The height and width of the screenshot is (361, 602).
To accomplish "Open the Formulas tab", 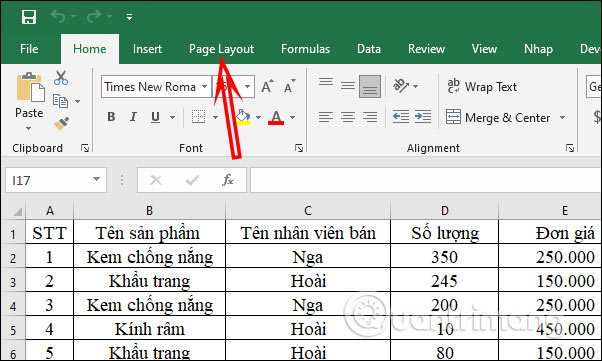I will pyautogui.click(x=305, y=49).
